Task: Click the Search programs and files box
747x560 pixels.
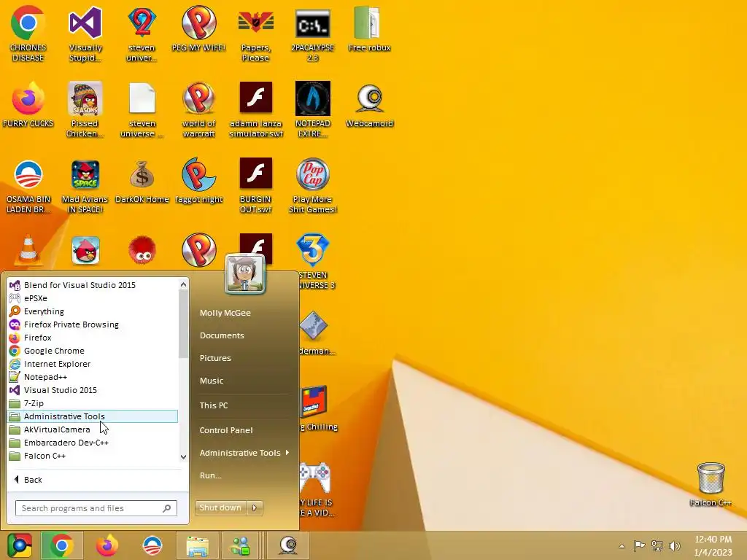Action: [x=96, y=508]
